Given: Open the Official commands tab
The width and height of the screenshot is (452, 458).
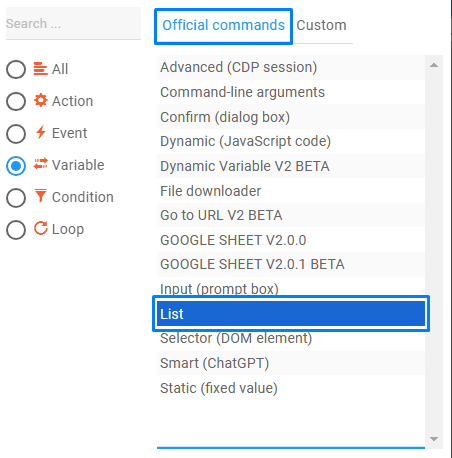Looking at the screenshot, I should [223, 26].
